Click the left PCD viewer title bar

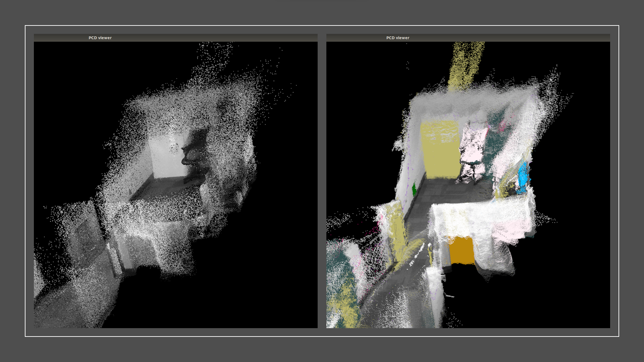(175, 38)
